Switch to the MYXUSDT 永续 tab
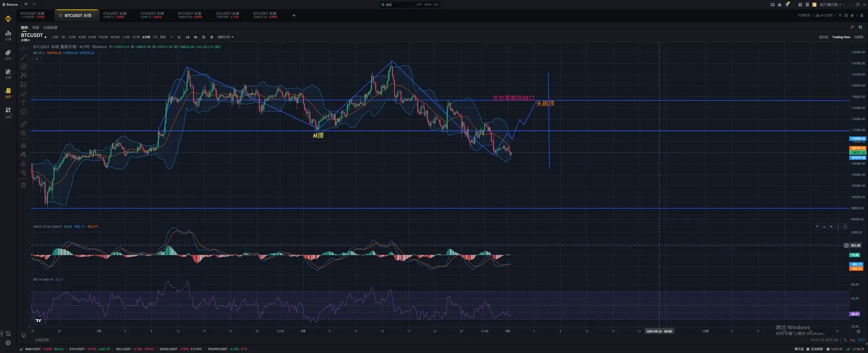 click(x=32, y=15)
